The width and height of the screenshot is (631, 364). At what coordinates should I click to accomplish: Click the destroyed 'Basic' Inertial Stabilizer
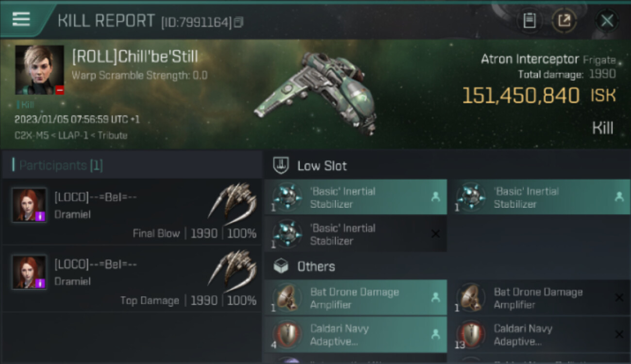click(x=355, y=234)
